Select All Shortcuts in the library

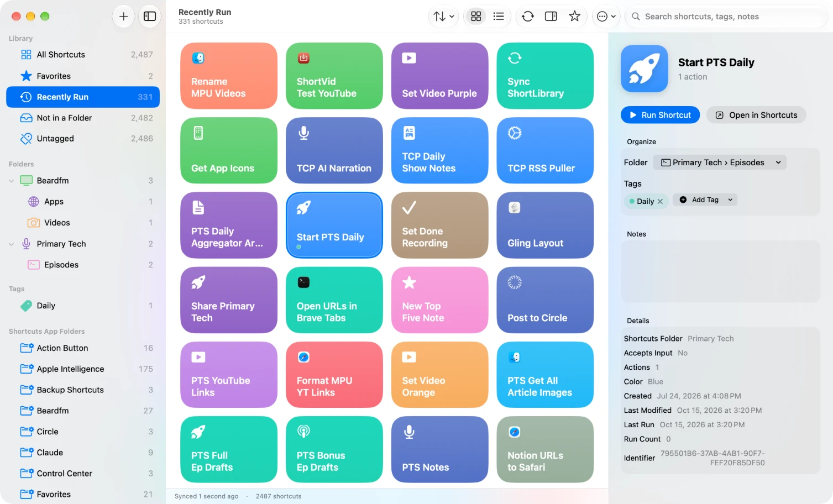(83, 55)
